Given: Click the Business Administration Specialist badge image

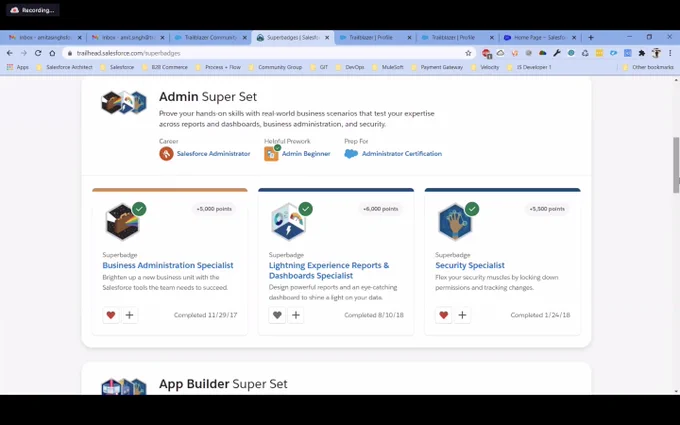Looking at the screenshot, I should click(x=123, y=222).
